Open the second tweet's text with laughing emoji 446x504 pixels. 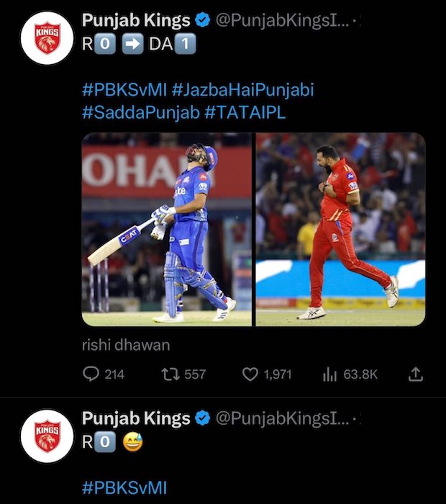click(112, 443)
